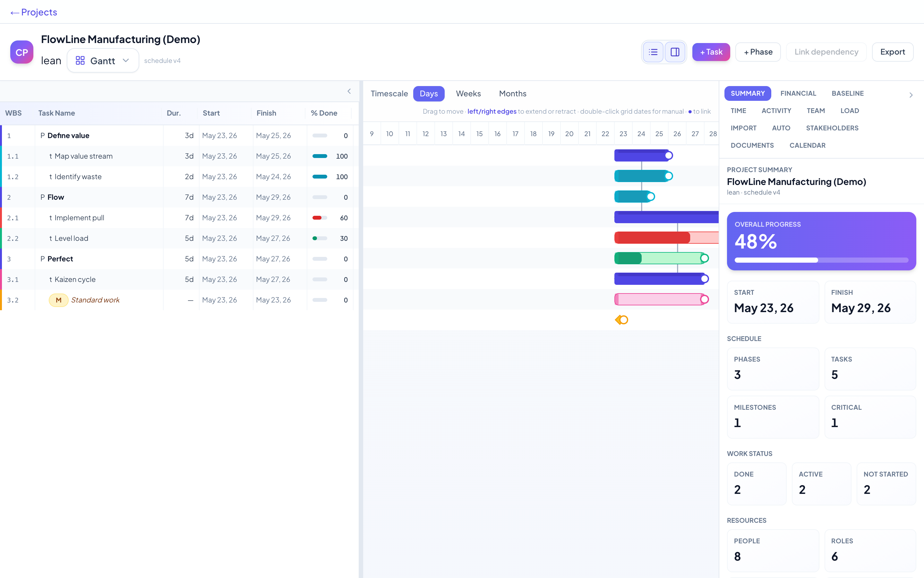Click the orange milestone diamond in the Gantt
Screen dimensions: 924x578
(619, 320)
